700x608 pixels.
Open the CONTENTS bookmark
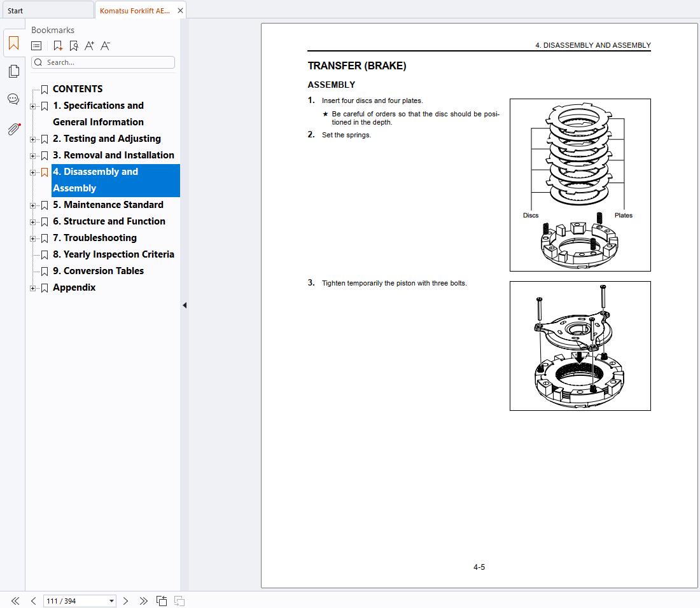(78, 89)
